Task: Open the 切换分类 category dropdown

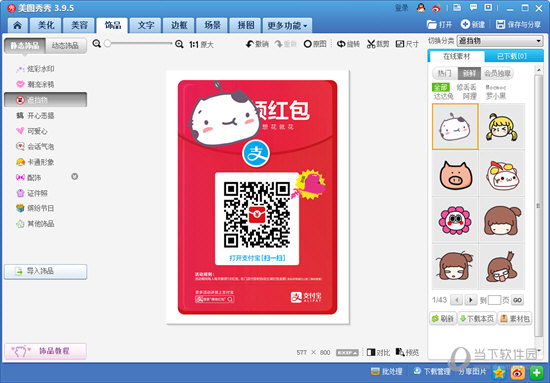Action: pyautogui.click(x=500, y=41)
